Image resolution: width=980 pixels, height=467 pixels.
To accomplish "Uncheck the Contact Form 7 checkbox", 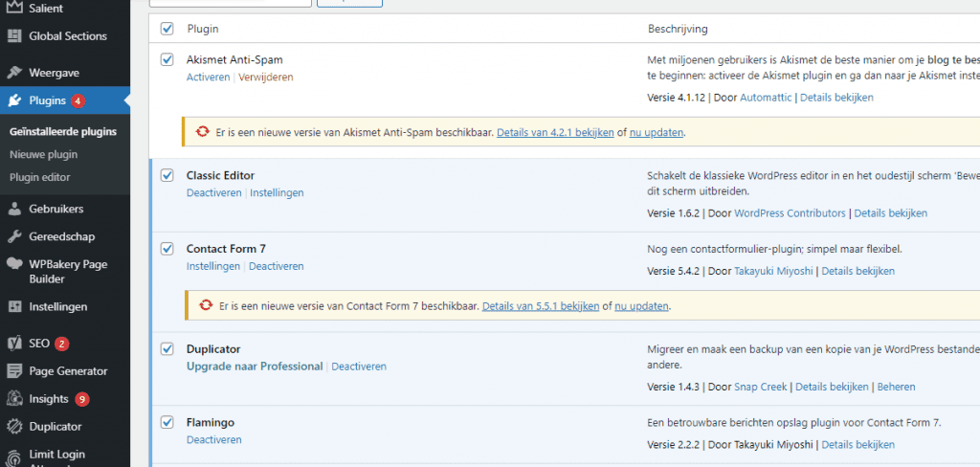I will pyautogui.click(x=167, y=249).
